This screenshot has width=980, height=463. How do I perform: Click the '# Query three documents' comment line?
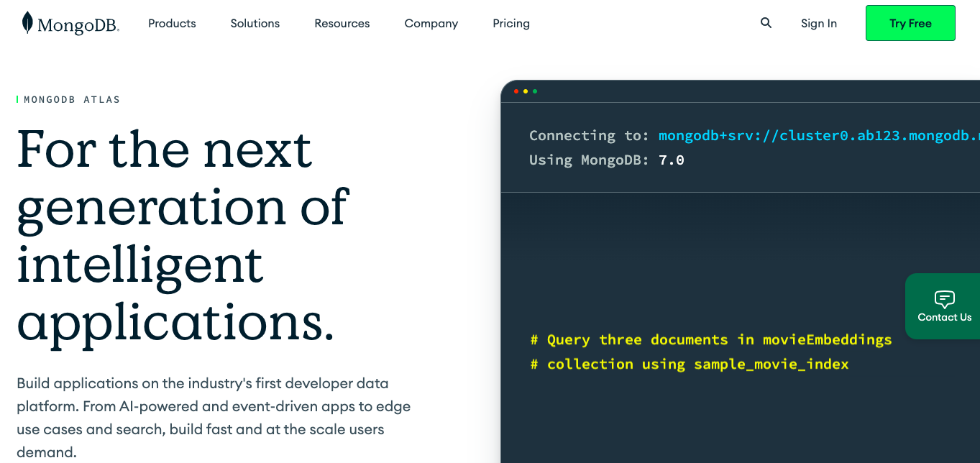(x=711, y=339)
